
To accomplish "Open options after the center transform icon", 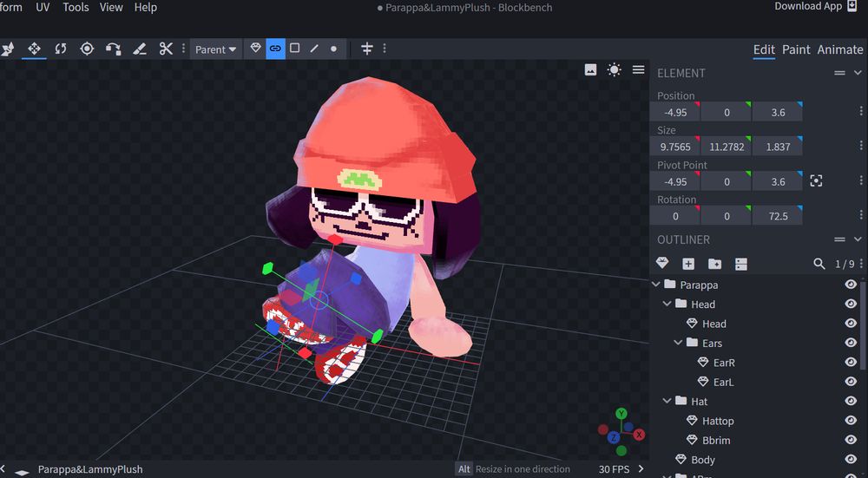I will (x=385, y=49).
